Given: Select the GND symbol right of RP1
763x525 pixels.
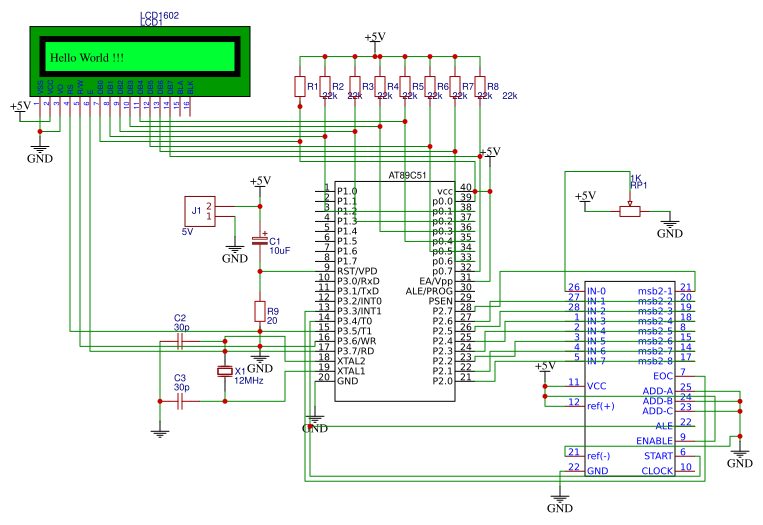Looking at the screenshot, I should pyautogui.click(x=670, y=229).
